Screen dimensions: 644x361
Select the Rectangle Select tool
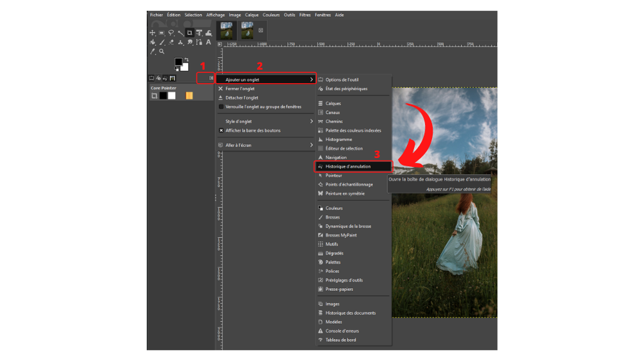coord(162,33)
